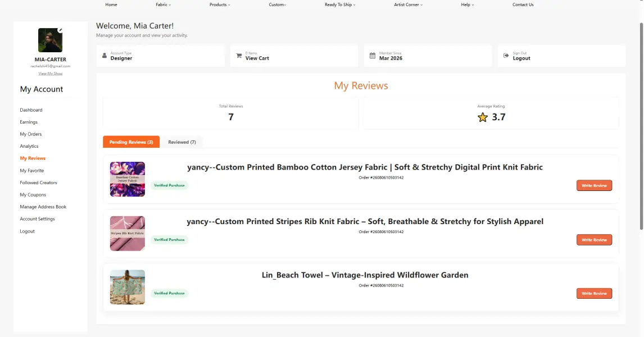Viewport: 644px width, 337px height.
Task: Open the Beach Towel Wildflower Garden title
Action: (365, 275)
